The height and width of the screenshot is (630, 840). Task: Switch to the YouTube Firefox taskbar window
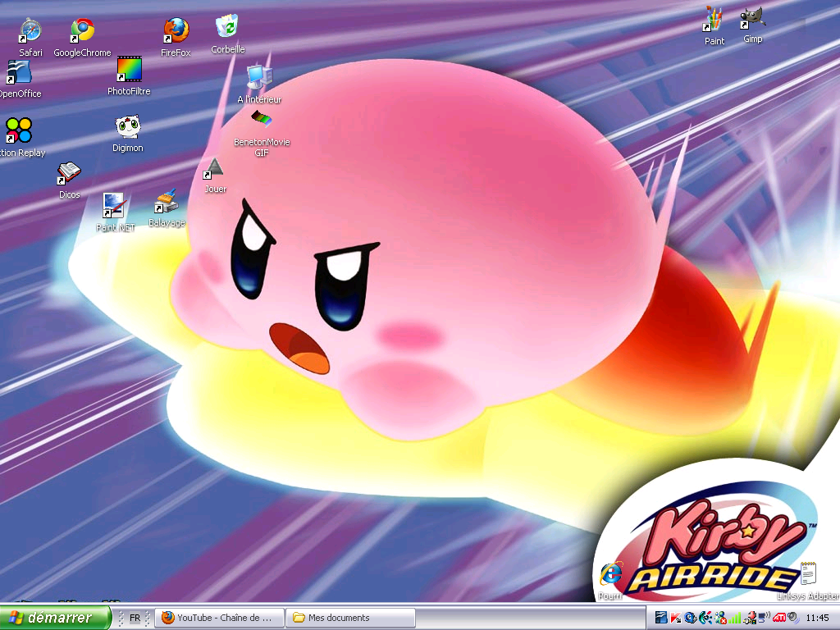219,618
